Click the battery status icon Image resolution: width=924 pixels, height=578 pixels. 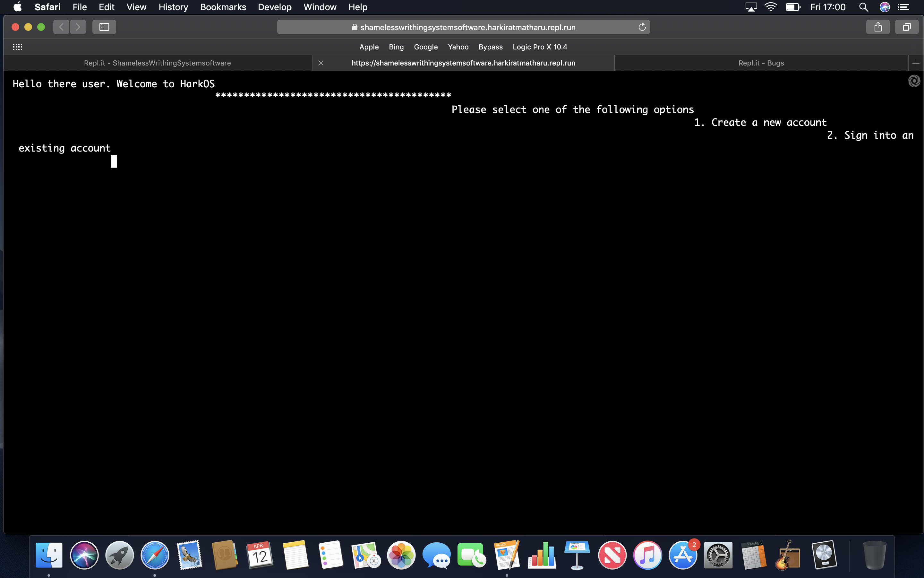point(793,7)
